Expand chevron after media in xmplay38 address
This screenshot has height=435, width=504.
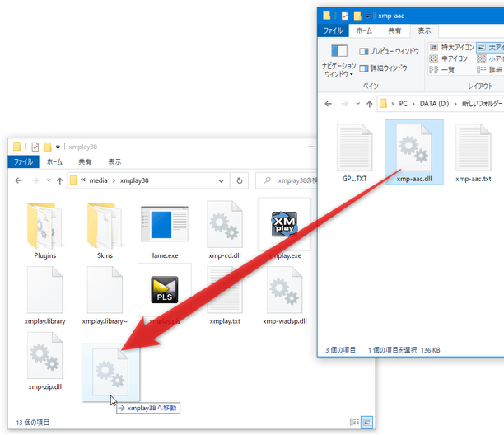pos(114,180)
